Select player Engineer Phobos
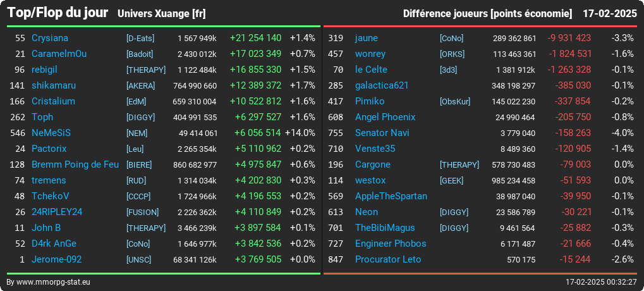 tap(391, 244)
